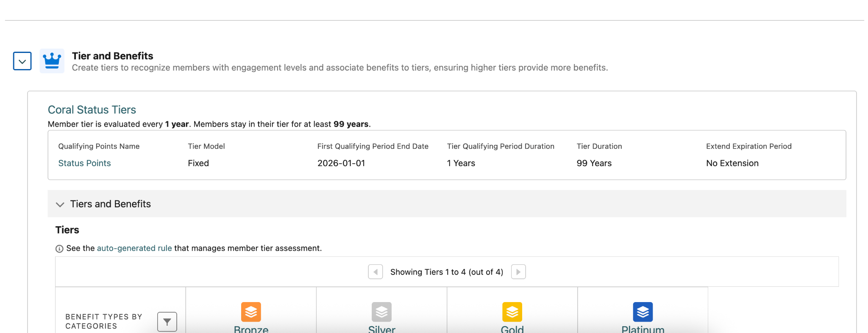Click the info icon beside See the

click(59, 249)
